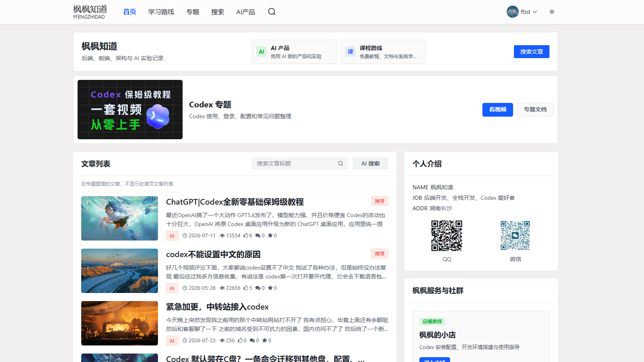
Task: Click the note 在专题里面的文章，不显示在首页文章列表
Action: (127, 184)
